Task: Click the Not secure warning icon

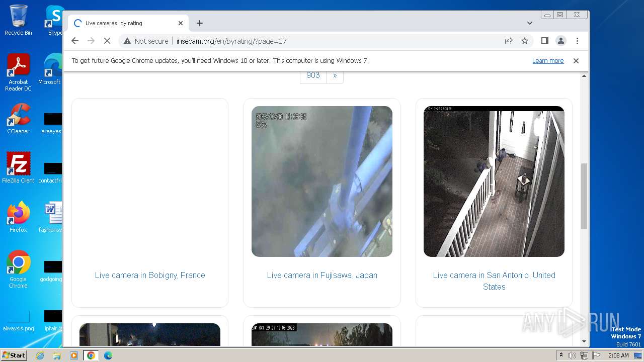Action: pos(127,41)
